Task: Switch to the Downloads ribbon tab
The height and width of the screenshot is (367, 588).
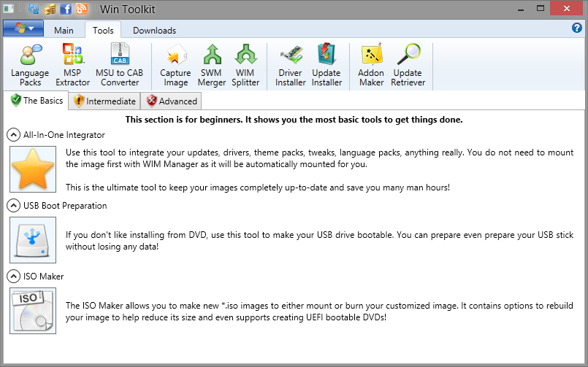Action: (x=155, y=30)
